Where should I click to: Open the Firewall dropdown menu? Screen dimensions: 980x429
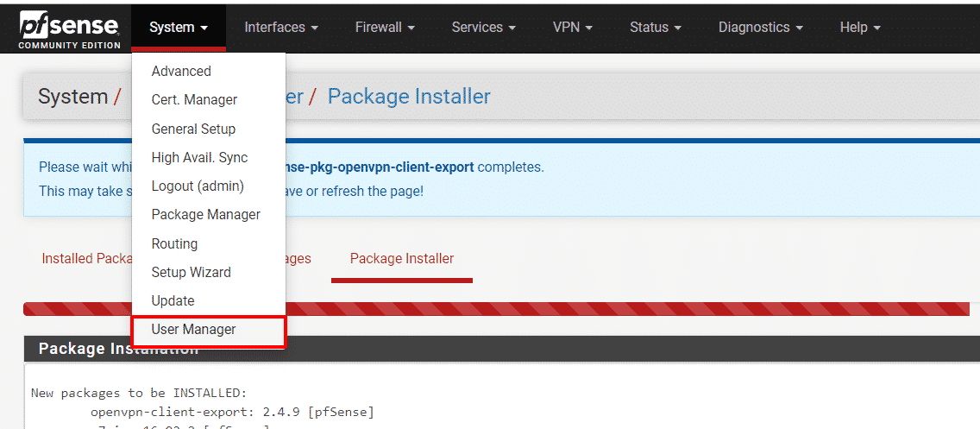(x=385, y=28)
